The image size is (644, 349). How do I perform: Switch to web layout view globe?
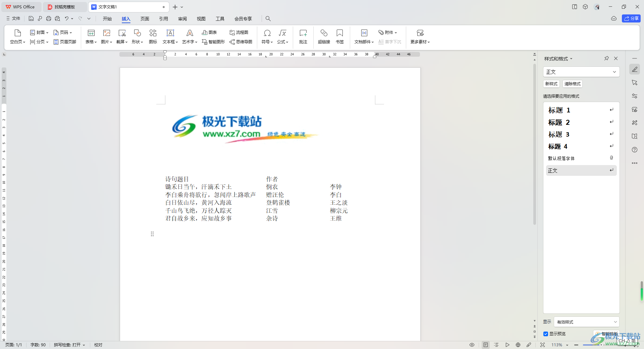point(518,345)
